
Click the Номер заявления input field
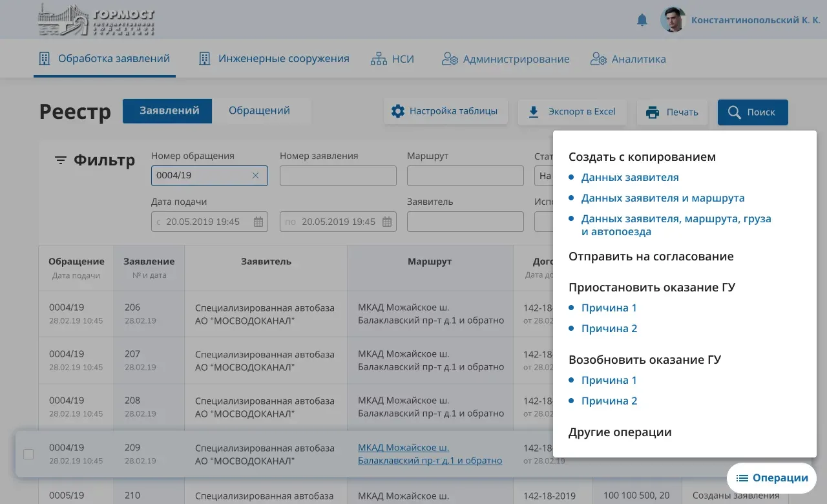coord(338,175)
